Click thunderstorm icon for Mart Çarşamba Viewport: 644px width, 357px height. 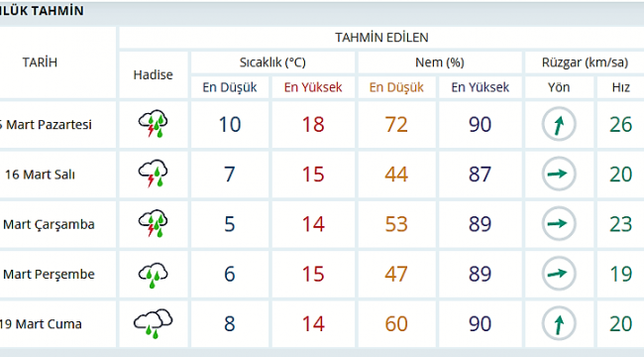[154, 223]
